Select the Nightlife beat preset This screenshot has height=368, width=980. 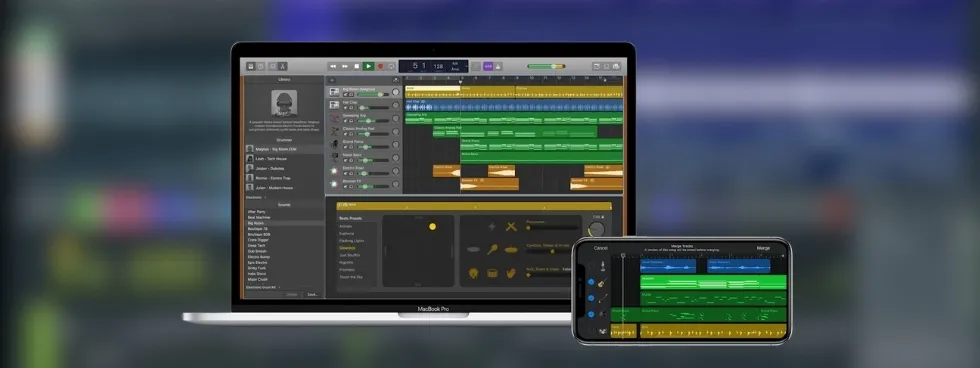(x=346, y=262)
